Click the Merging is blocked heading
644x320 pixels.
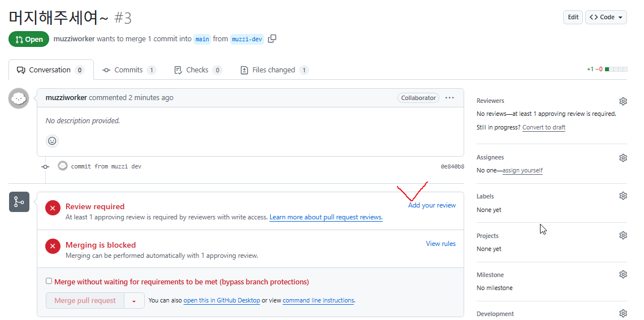coord(101,245)
